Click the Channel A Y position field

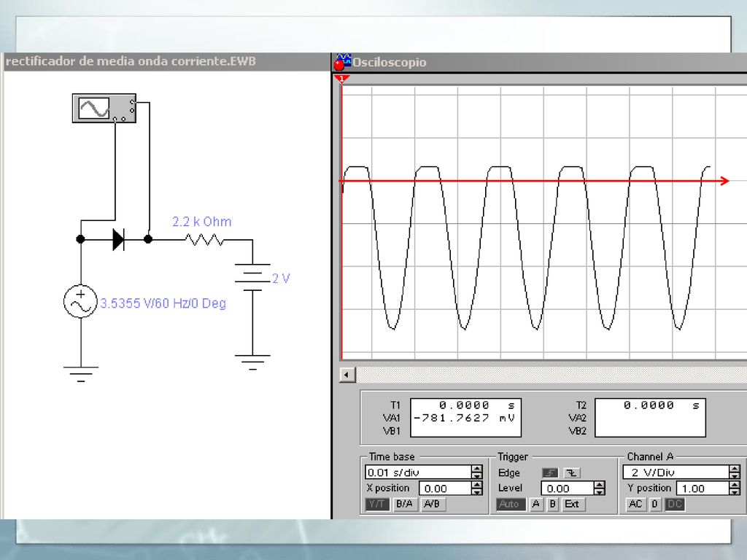(702, 489)
